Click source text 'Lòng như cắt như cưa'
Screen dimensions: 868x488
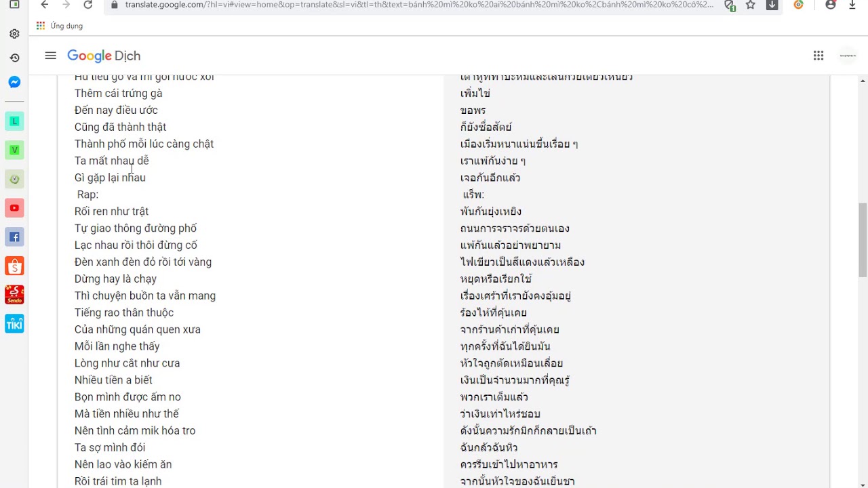click(127, 363)
